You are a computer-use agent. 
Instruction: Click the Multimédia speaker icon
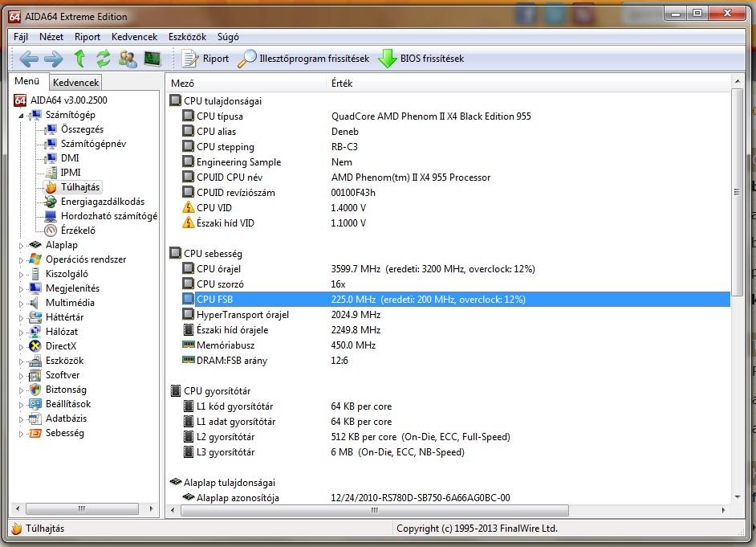coord(35,303)
